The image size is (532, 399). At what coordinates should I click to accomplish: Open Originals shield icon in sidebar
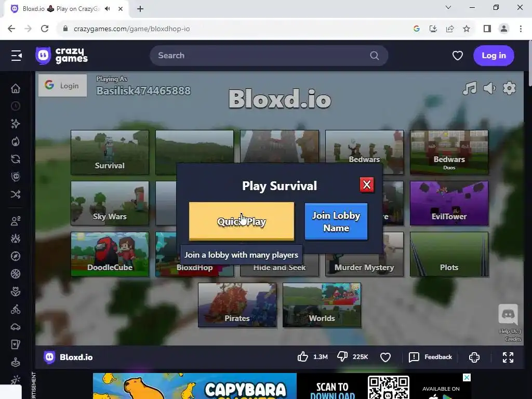click(x=16, y=177)
